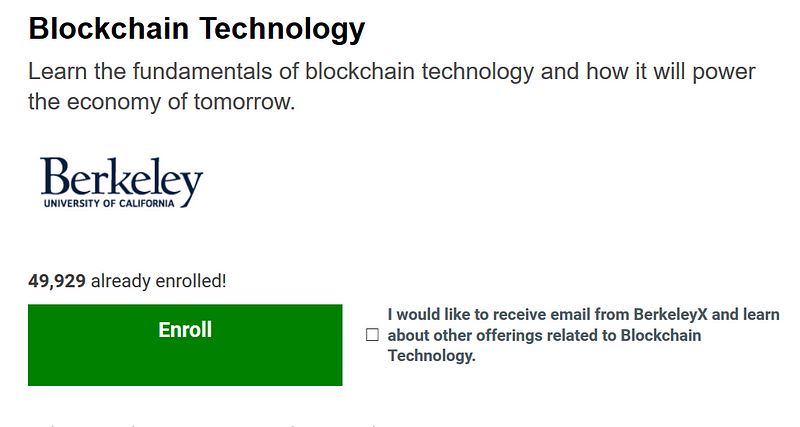Click 'and learn' at the end of the opt-in line
Screen dimensions: 800x427
point(745,314)
